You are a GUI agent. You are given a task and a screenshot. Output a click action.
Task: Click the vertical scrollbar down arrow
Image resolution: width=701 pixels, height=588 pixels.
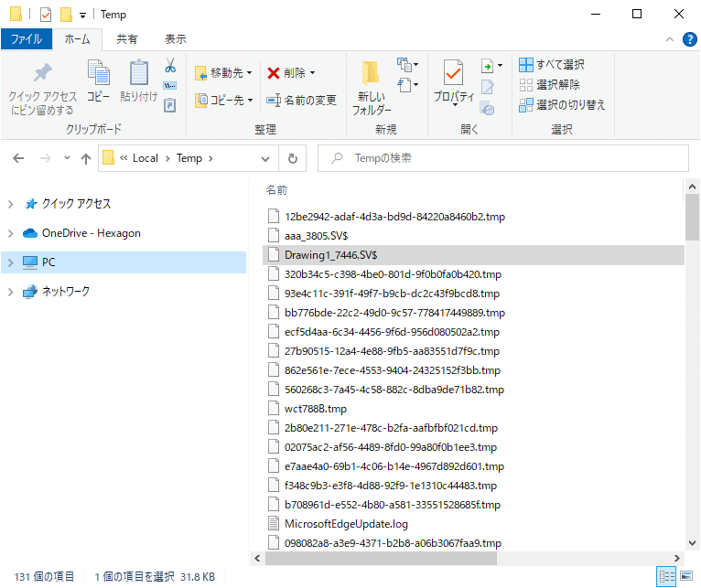tap(692, 543)
